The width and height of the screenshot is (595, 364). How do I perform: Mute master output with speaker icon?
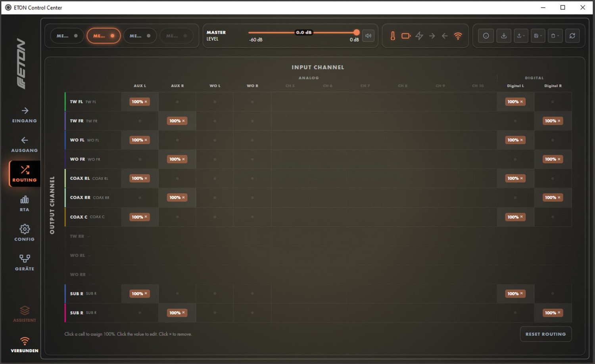click(369, 36)
